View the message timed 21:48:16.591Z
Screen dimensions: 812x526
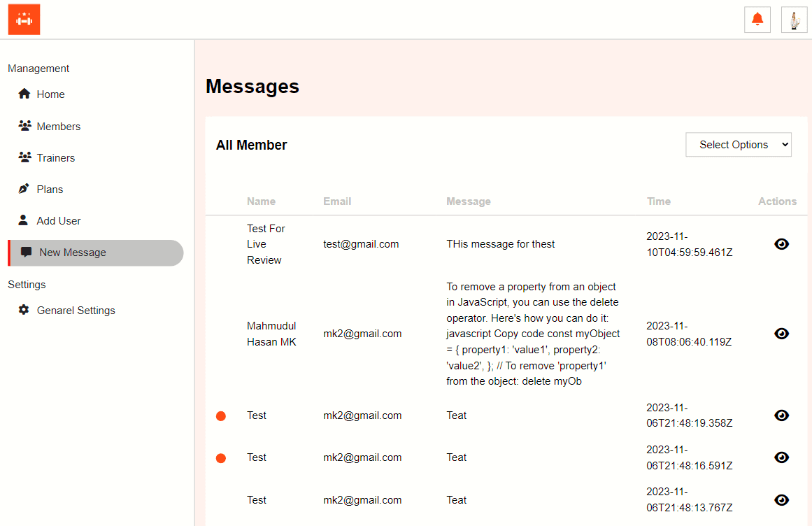pyautogui.click(x=781, y=457)
